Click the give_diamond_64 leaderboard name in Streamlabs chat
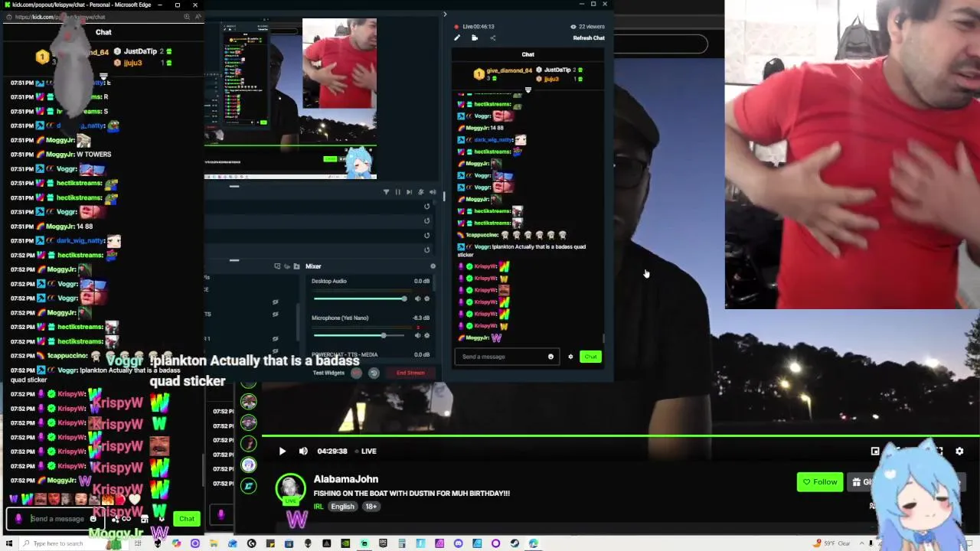 tap(509, 70)
